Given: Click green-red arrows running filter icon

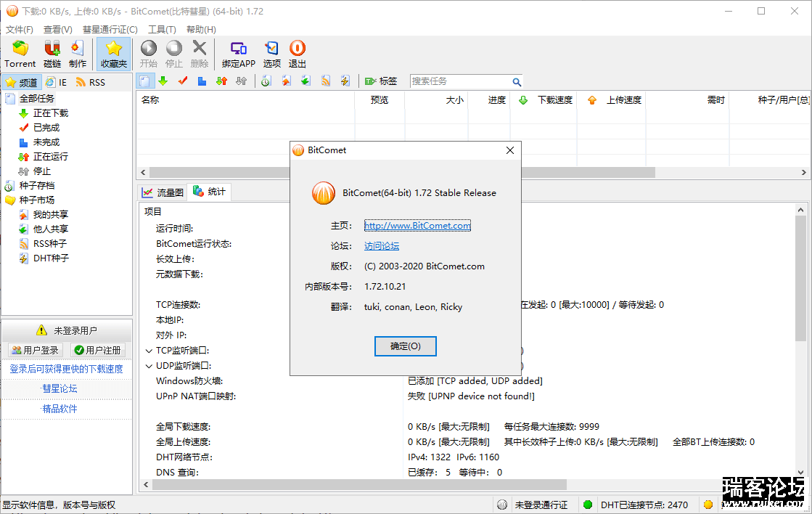Looking at the screenshot, I should tap(221, 81).
